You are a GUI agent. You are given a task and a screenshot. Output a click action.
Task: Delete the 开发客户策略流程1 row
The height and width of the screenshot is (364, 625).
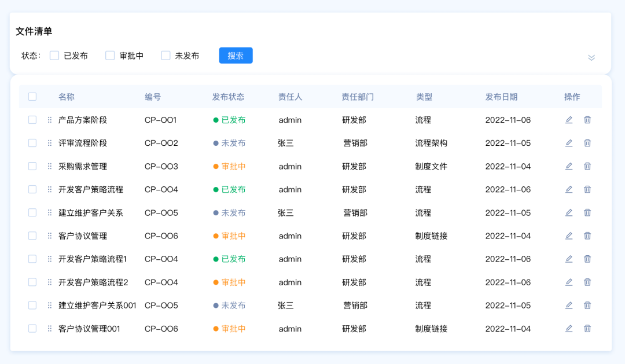click(587, 259)
